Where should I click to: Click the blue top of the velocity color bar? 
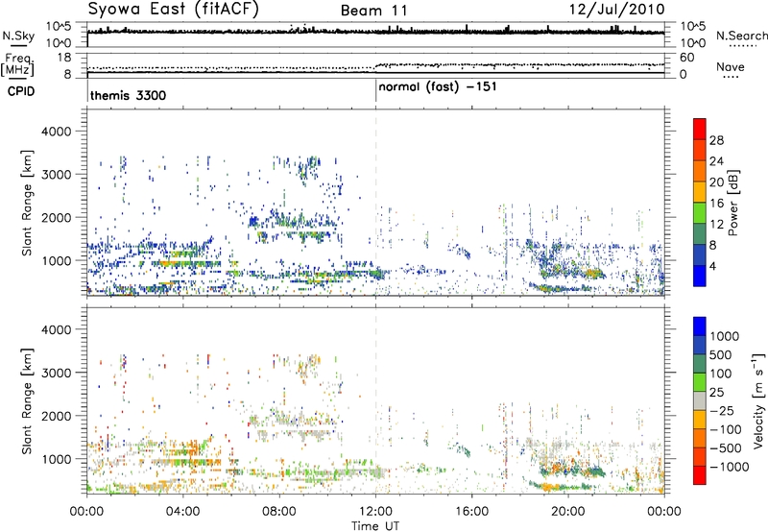tap(700, 326)
